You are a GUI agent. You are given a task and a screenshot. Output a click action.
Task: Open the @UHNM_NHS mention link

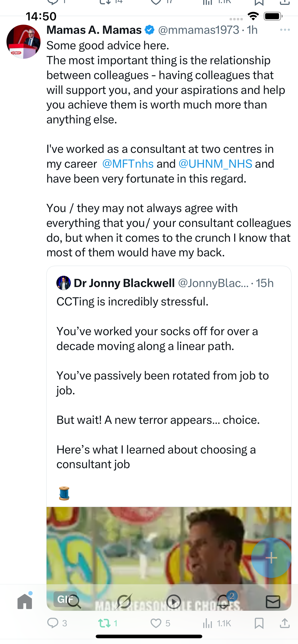pyautogui.click(x=215, y=164)
